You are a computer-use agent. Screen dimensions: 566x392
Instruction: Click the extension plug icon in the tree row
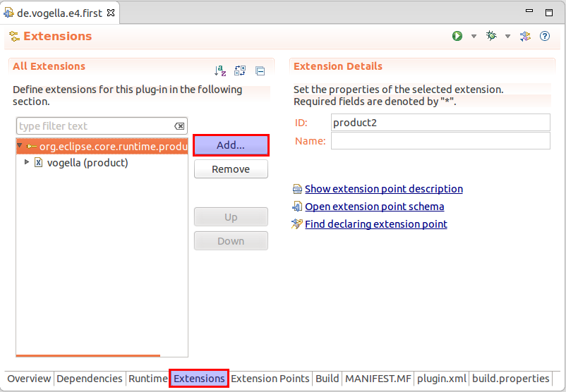(31, 146)
